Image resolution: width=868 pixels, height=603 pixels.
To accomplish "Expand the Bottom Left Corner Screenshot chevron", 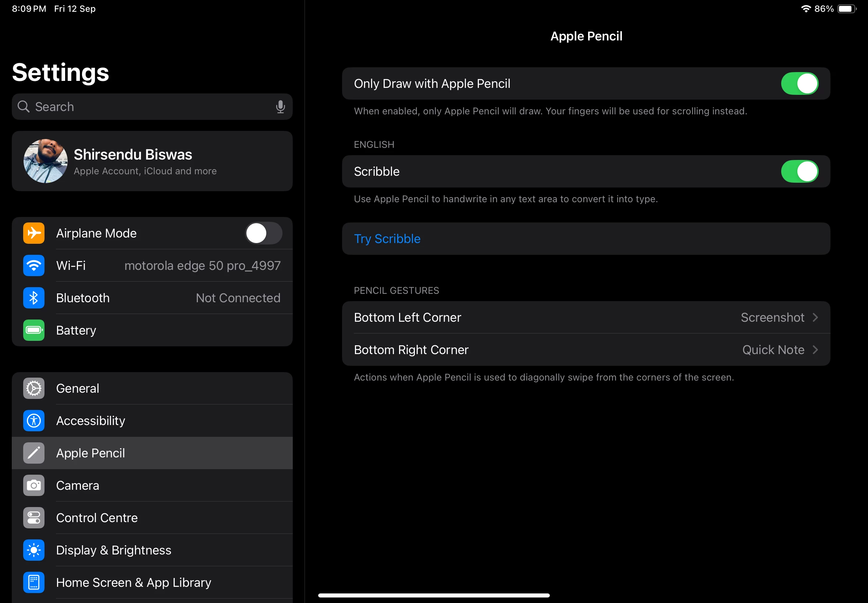I will pos(815,317).
